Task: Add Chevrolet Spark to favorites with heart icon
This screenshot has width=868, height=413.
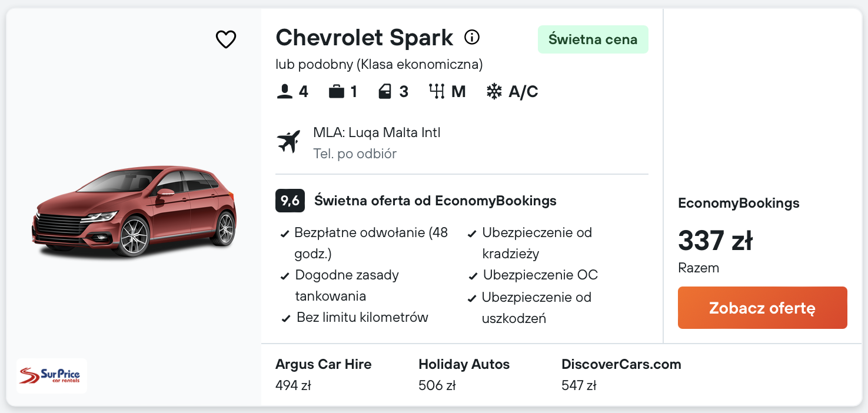Action: pos(226,39)
